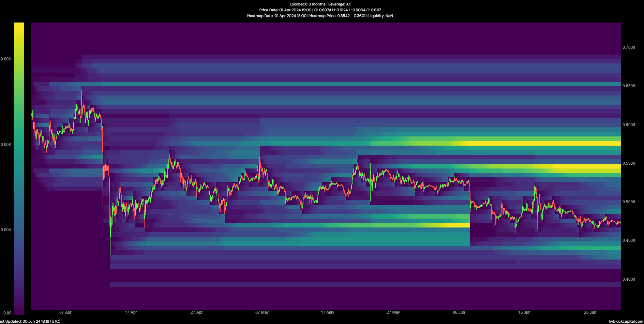644x324 pixels.
Task: Click the 16 Jun date label
Action: coord(524,312)
